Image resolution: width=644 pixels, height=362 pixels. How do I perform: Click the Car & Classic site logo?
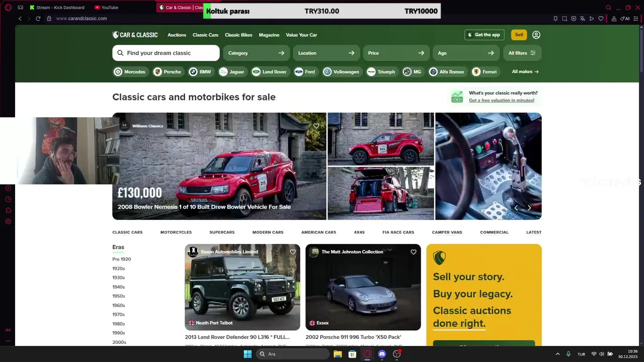(135, 35)
